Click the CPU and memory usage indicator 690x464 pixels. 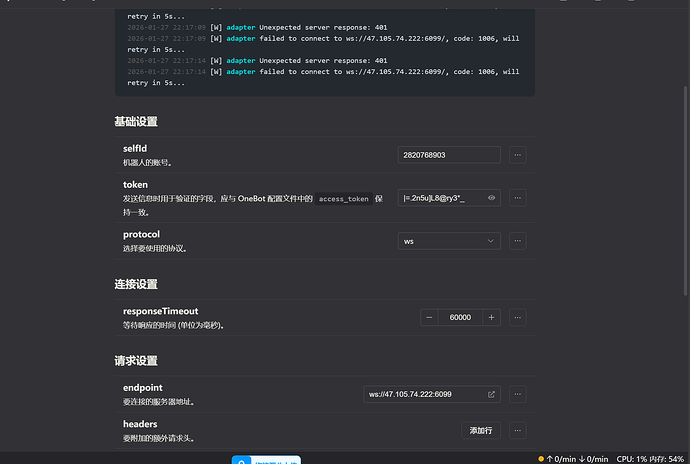pyautogui.click(x=651, y=458)
